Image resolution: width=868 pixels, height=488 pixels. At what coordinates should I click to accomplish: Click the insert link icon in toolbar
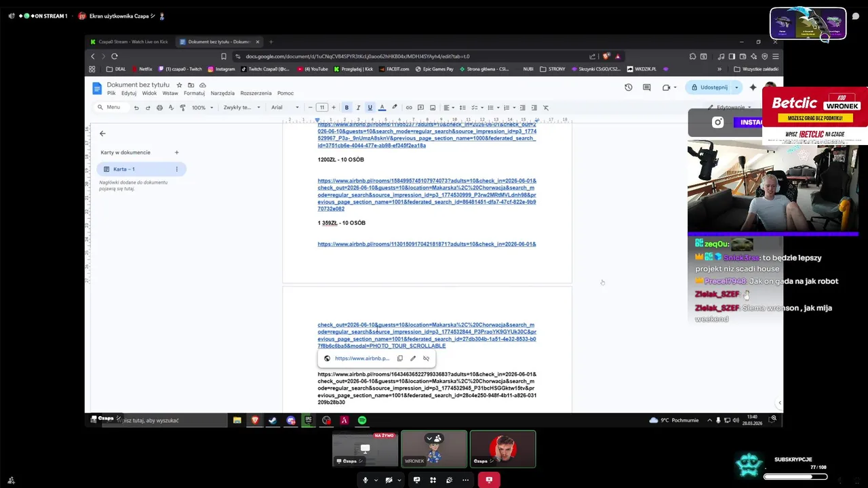pyautogui.click(x=408, y=108)
